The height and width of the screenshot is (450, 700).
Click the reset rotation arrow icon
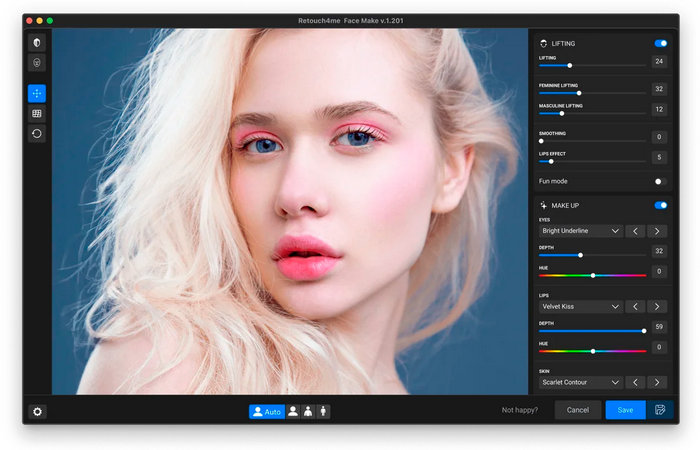tap(37, 133)
